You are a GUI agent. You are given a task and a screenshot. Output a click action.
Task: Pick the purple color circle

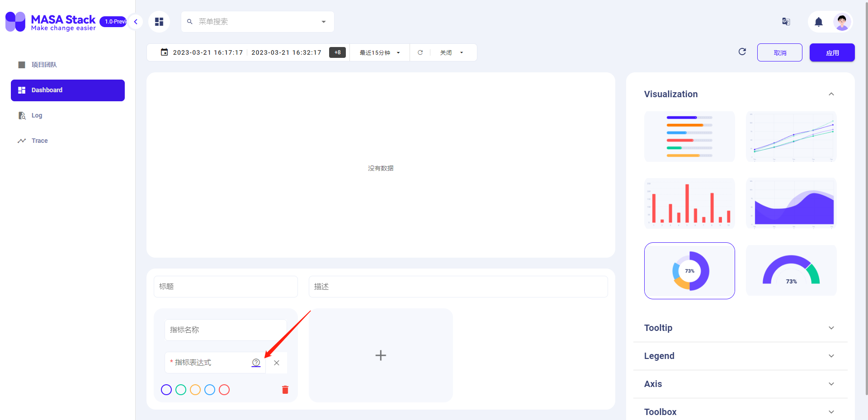[166, 390]
